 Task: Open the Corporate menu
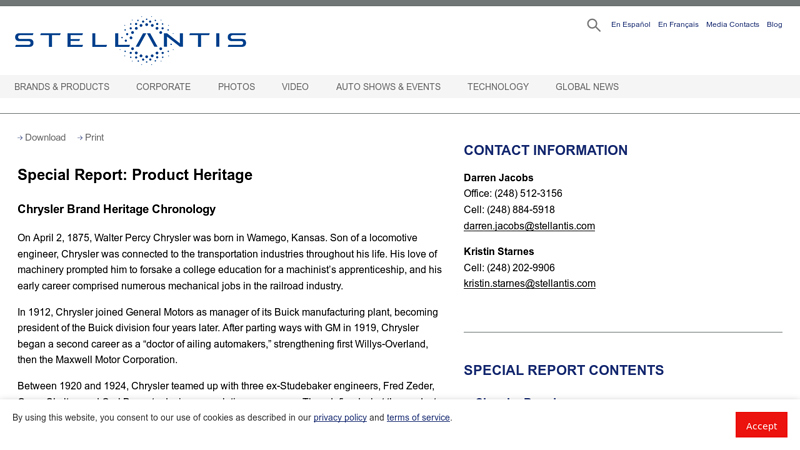pos(163,87)
